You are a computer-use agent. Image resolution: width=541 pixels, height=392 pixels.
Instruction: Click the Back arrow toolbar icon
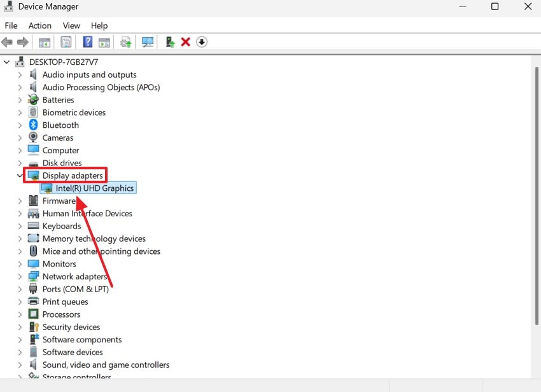(7, 42)
